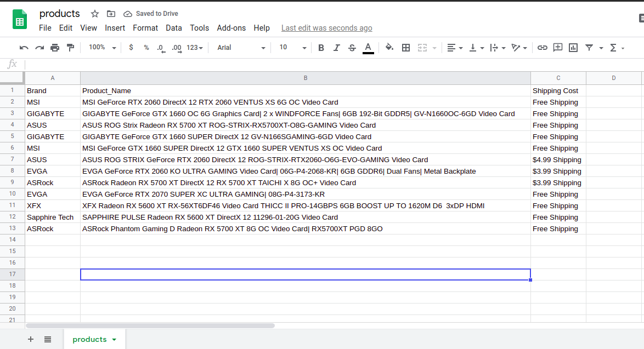The image size is (644, 349).
Task: Format as currency with dollar sign
Action: point(131,48)
